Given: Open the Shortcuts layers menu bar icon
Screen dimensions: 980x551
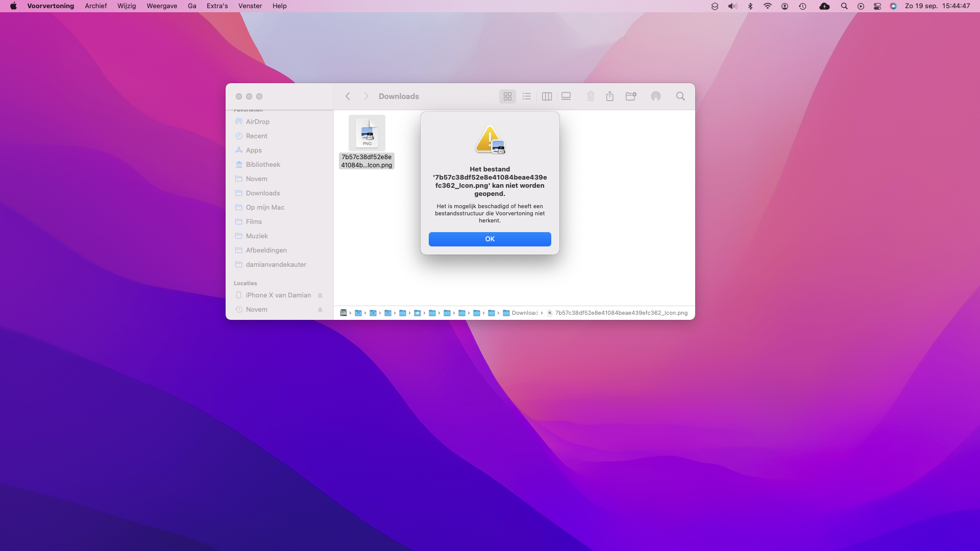Looking at the screenshot, I should click(715, 6).
